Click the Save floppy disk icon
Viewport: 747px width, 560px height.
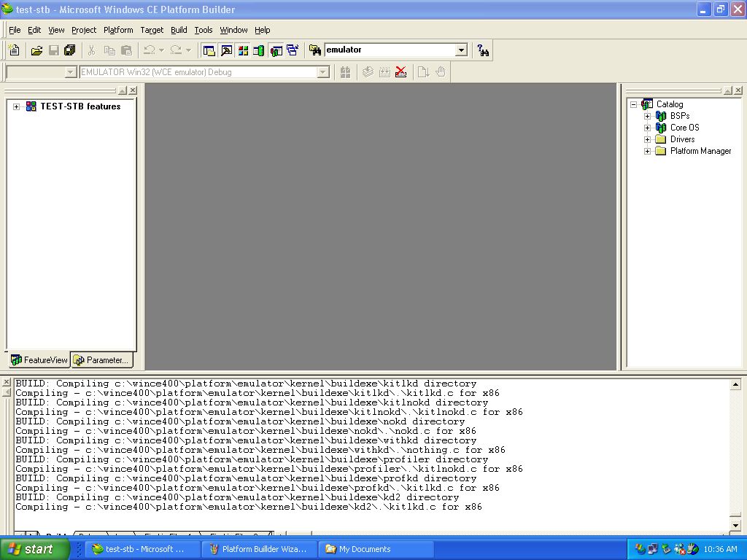54,50
